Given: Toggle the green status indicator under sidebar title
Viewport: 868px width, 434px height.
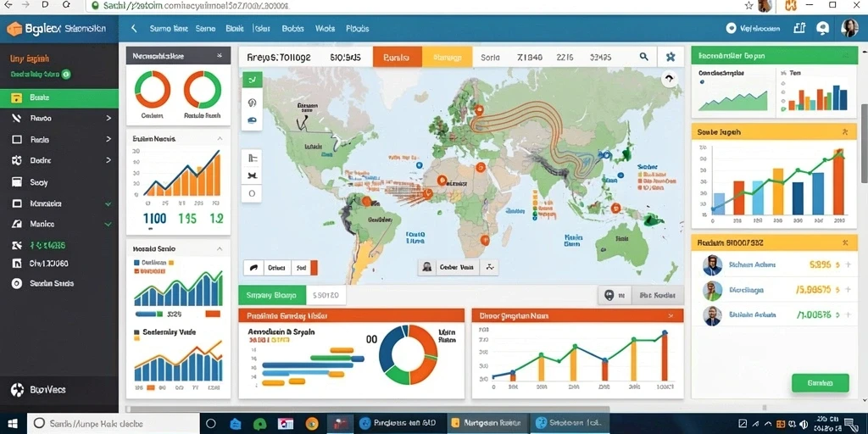Looking at the screenshot, I should click(66, 74).
